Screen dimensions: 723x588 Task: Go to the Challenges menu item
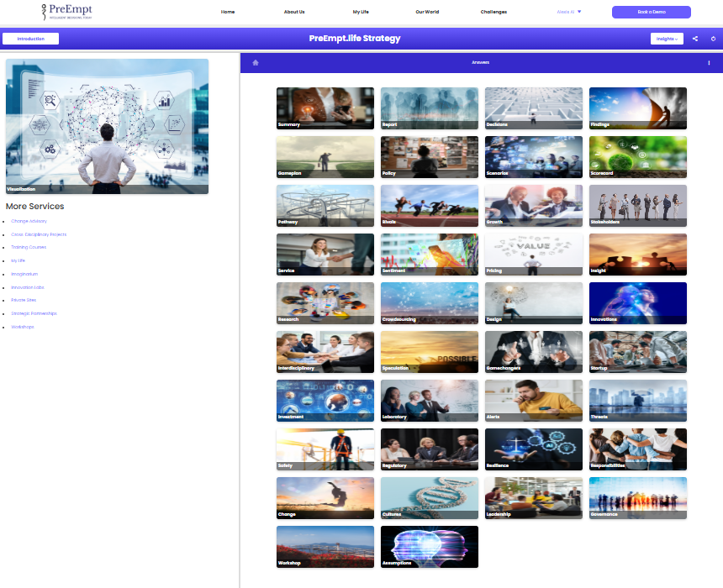pos(493,13)
